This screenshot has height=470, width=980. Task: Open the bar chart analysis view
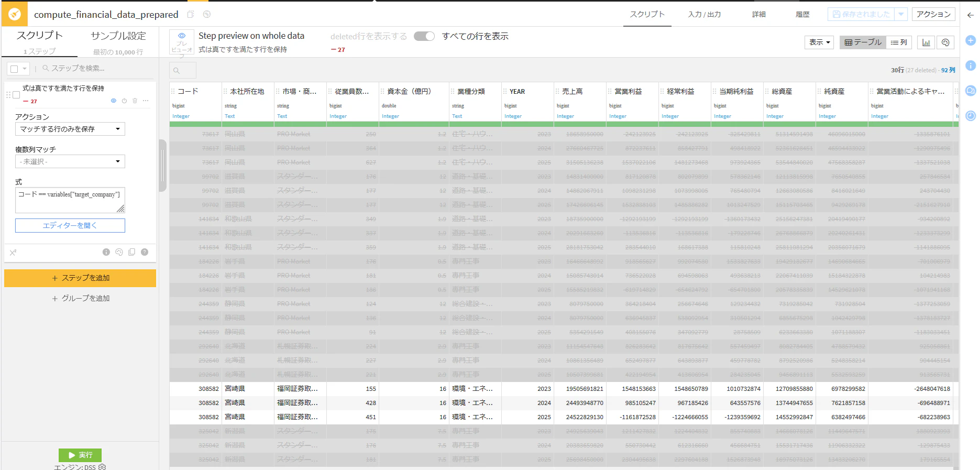click(x=926, y=42)
